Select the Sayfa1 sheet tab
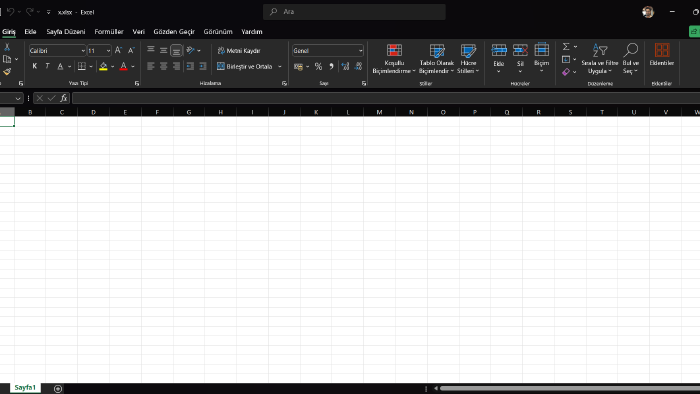 pyautogui.click(x=25, y=388)
